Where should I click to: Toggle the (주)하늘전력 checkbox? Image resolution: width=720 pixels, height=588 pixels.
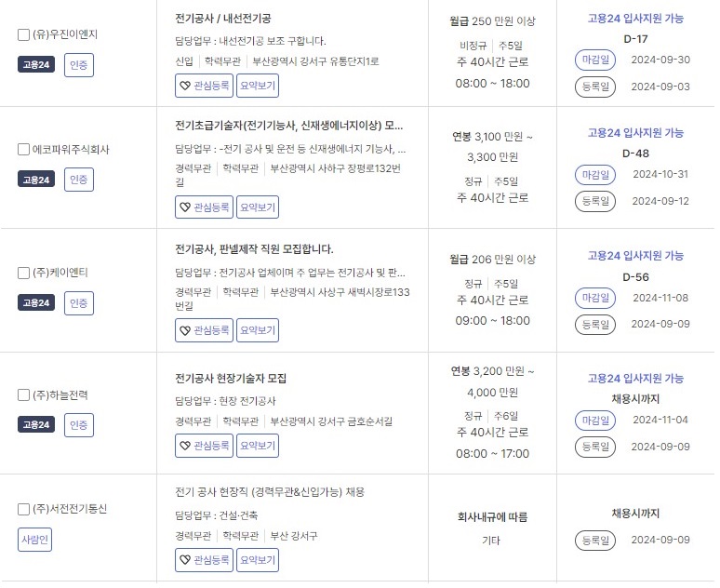[x=23, y=395]
